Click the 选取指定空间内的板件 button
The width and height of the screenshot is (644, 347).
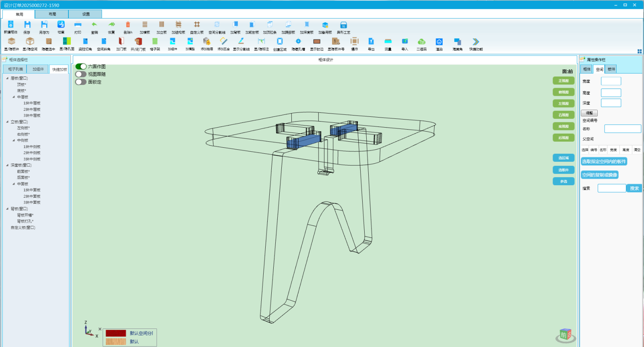pos(604,161)
